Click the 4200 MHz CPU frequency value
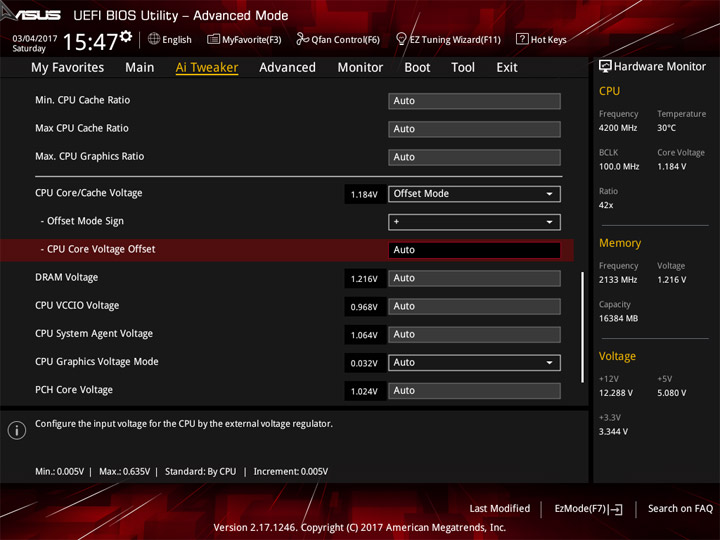The width and height of the screenshot is (720, 540). [618, 128]
